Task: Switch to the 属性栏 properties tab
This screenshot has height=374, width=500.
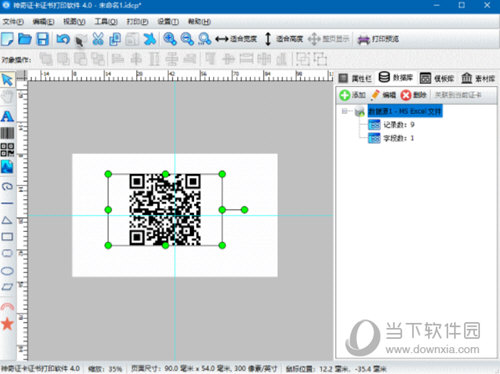Action: point(355,78)
